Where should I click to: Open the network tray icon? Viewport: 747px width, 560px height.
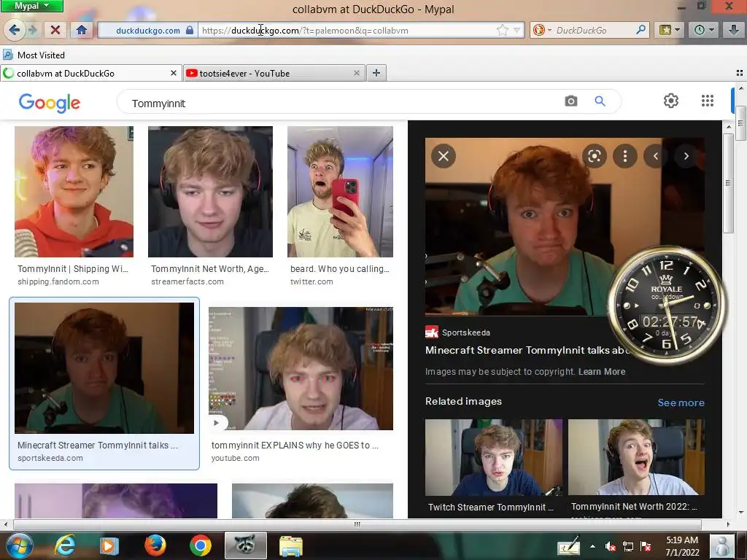coord(628,547)
